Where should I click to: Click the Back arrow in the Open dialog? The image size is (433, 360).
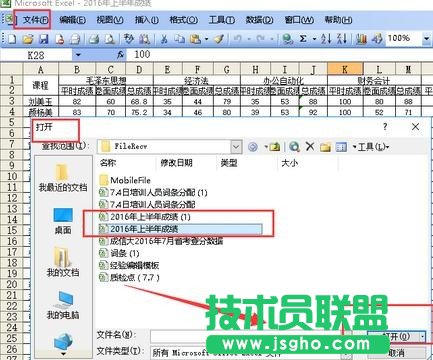tap(253, 147)
